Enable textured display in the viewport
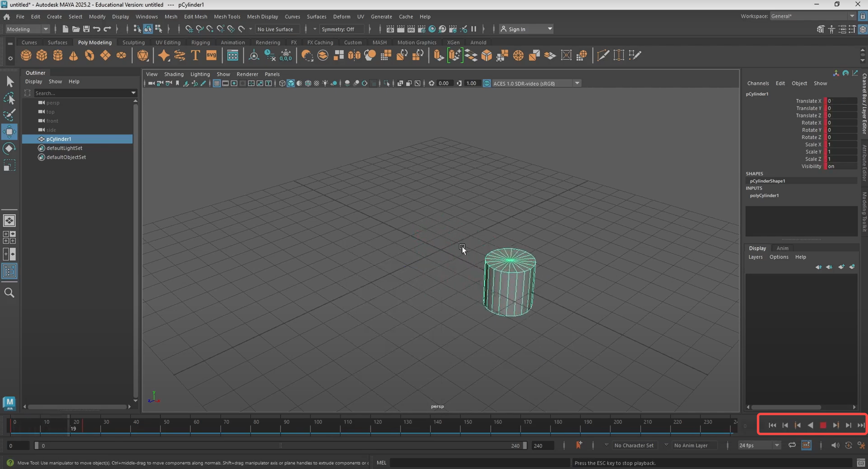868x469 pixels. point(308,83)
